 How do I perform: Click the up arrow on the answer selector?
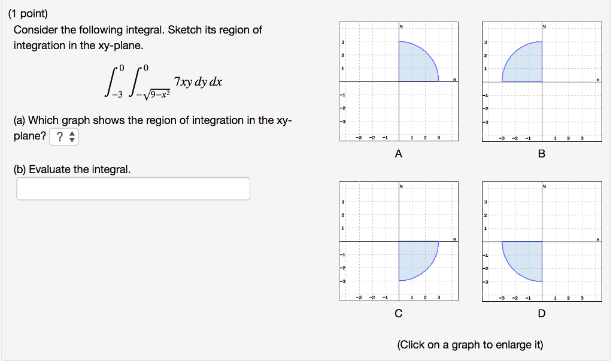pos(71,134)
